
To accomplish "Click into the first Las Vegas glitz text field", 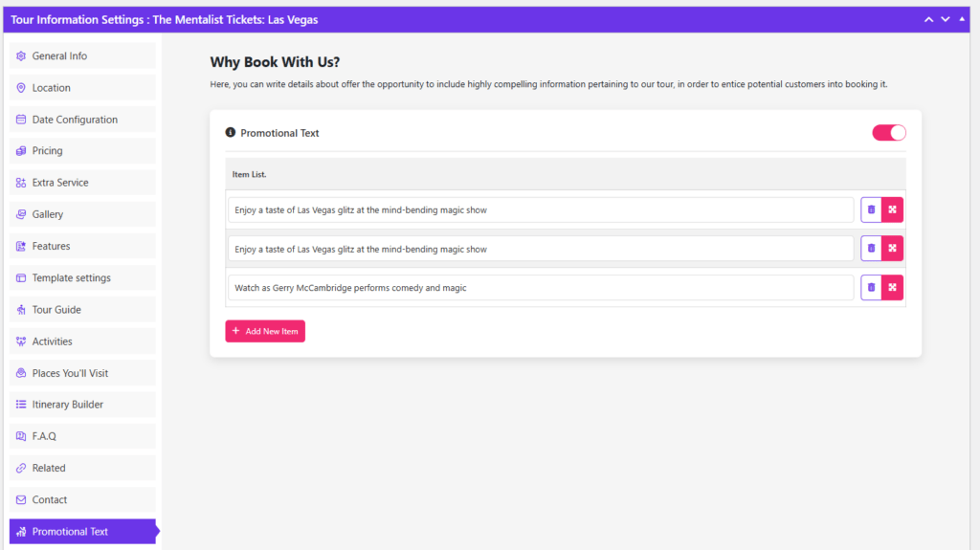I will [x=541, y=210].
